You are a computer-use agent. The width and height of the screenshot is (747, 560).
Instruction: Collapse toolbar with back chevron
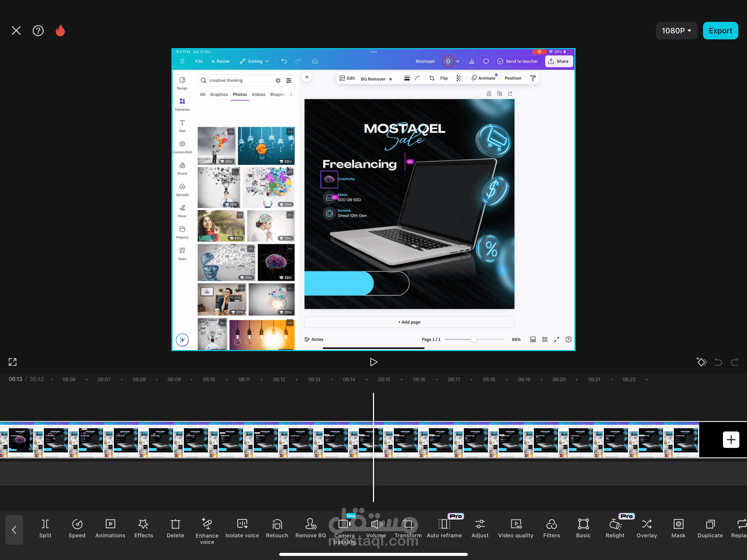(14, 529)
